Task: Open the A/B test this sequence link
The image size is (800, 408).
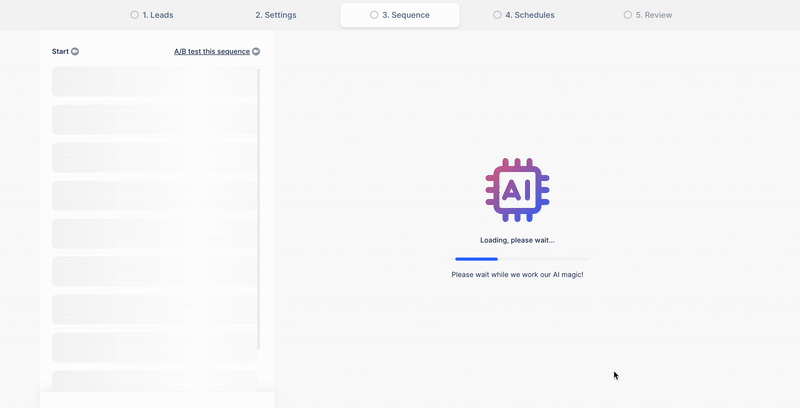Action: click(x=212, y=51)
